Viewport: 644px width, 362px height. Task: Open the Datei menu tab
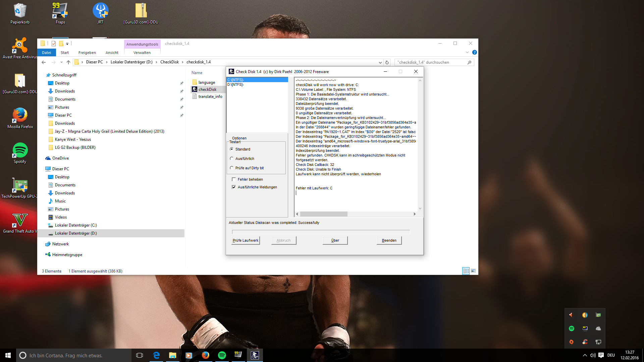pyautogui.click(x=47, y=53)
